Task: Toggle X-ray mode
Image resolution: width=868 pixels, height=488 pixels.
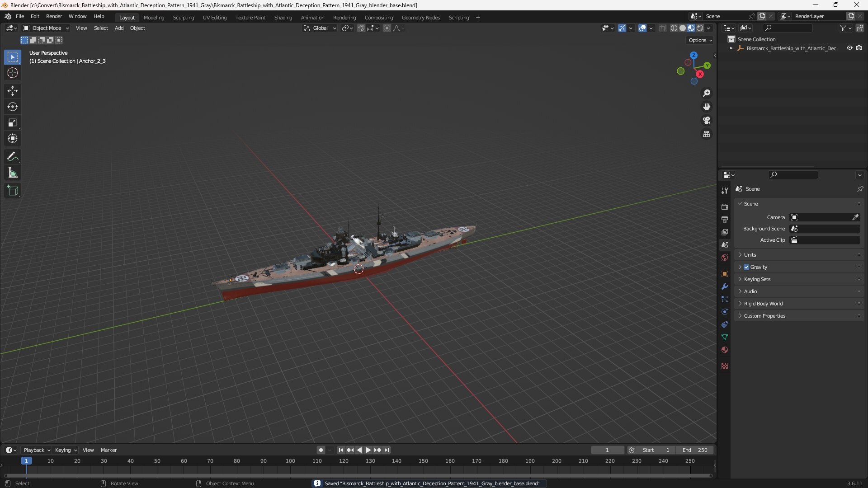Action: click(x=662, y=28)
